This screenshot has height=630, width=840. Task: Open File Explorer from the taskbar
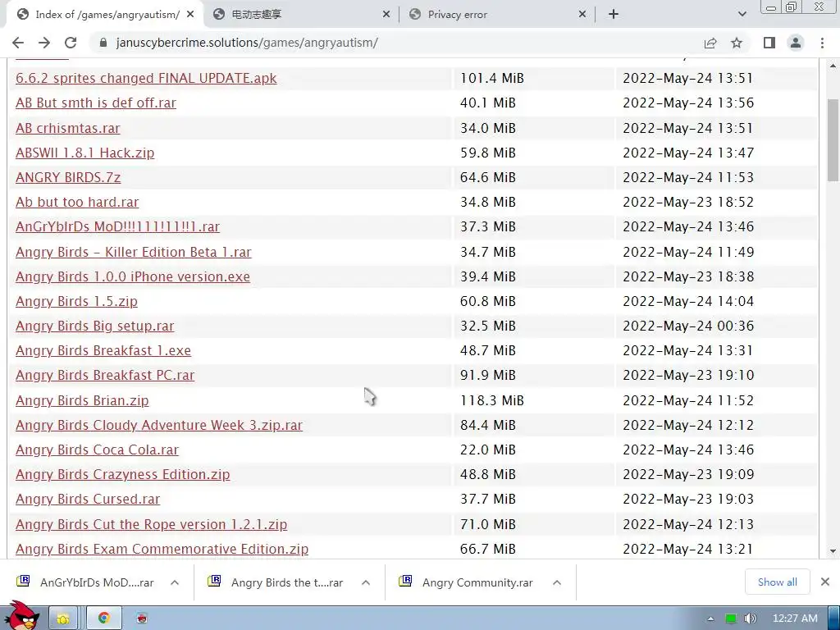click(63, 619)
